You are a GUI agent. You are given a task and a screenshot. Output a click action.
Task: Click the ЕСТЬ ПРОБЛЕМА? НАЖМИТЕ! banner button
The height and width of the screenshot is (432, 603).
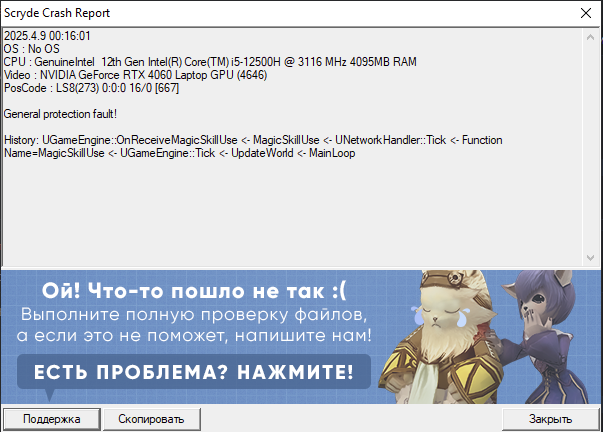194,372
